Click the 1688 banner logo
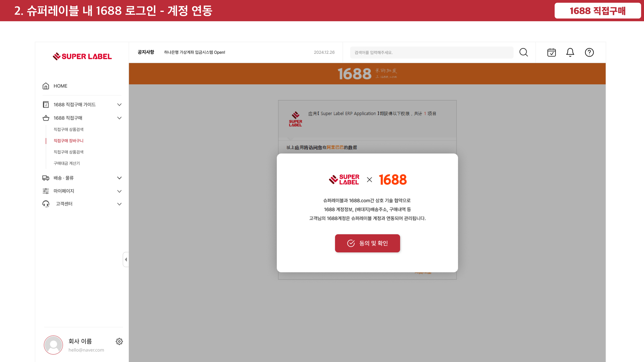 click(367, 74)
